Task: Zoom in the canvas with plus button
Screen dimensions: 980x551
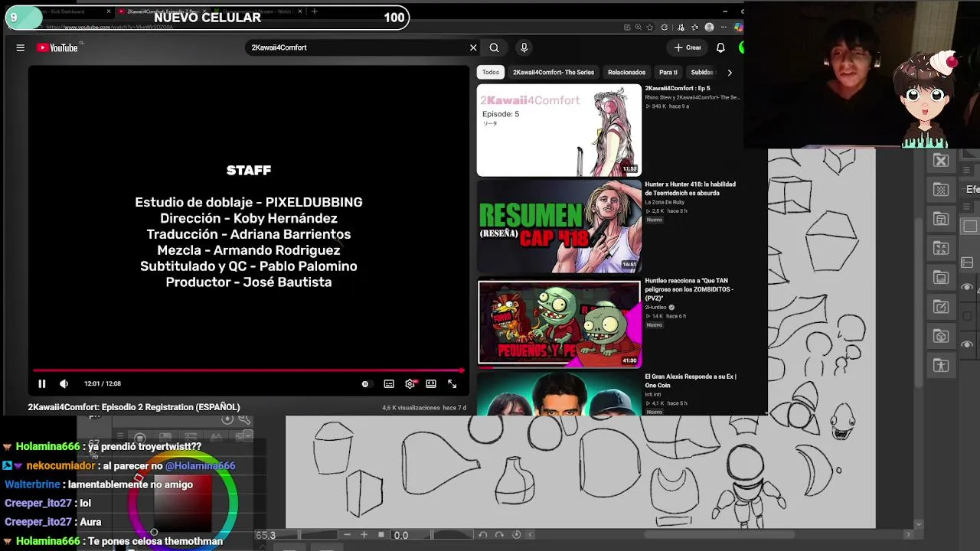Action: pos(364,535)
